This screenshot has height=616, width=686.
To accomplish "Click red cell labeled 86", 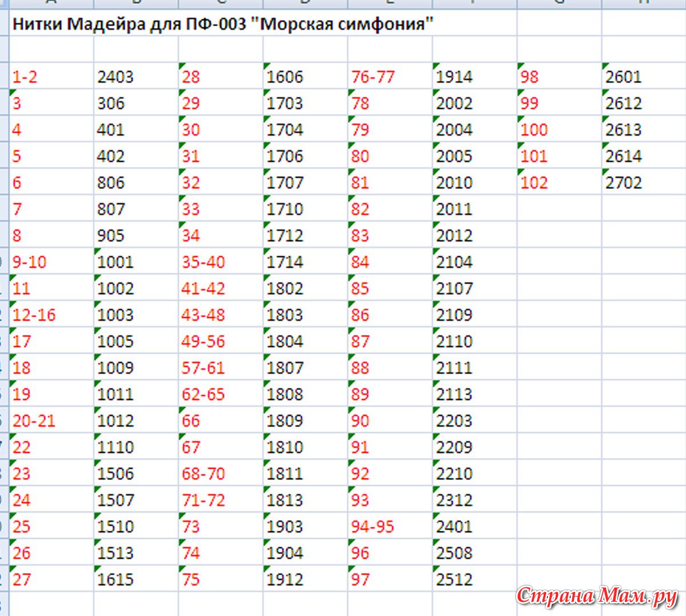I will coord(390,314).
